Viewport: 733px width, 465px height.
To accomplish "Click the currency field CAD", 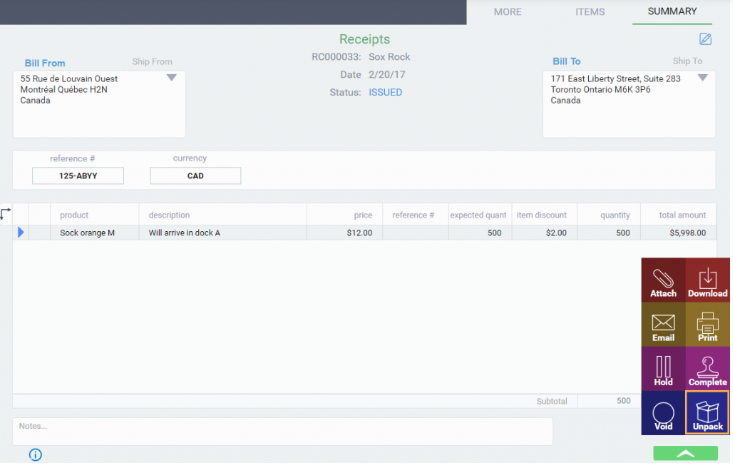I will tap(196, 177).
